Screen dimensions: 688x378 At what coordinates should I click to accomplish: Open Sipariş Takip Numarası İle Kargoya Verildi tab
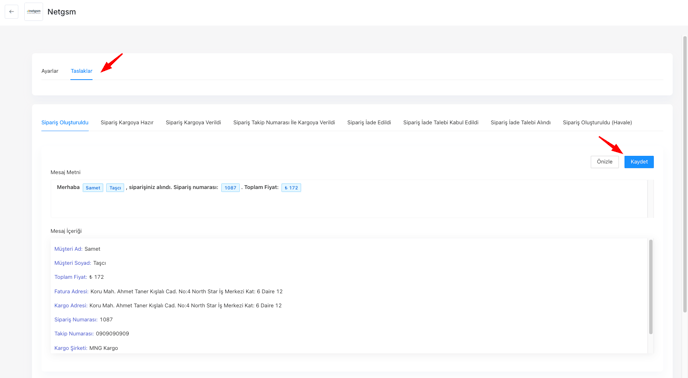pos(284,122)
